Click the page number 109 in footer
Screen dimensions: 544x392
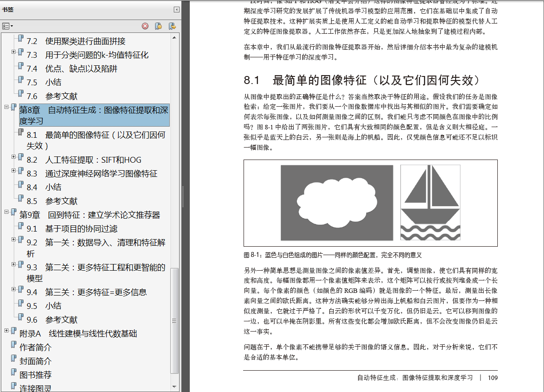click(x=492, y=378)
